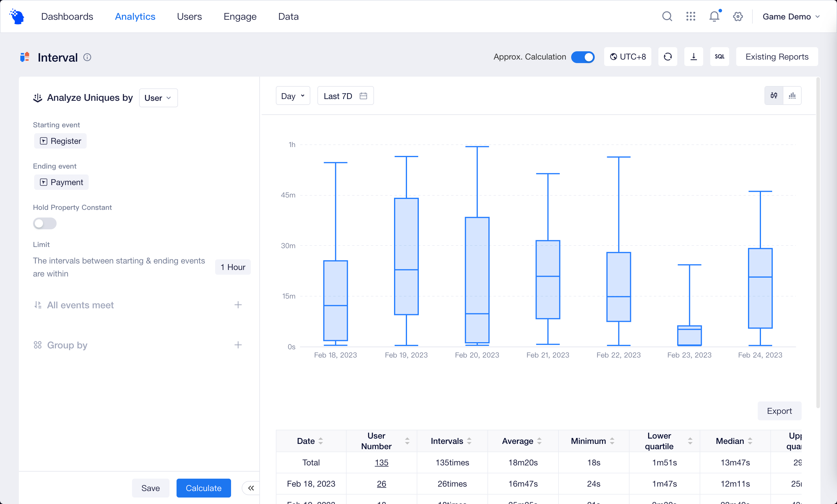This screenshot has height=504, width=837.
Task: Open the Analyze Uniques by User dropdown
Action: coord(158,98)
